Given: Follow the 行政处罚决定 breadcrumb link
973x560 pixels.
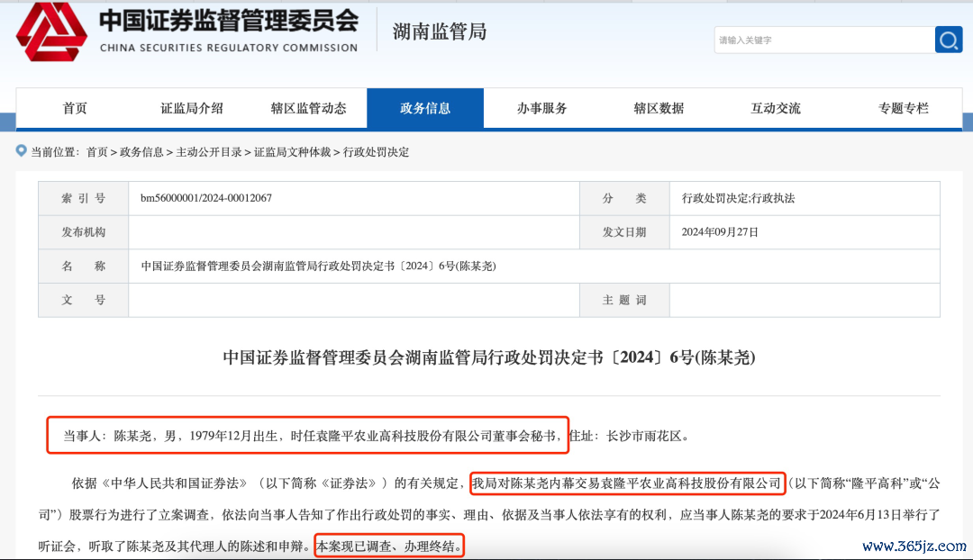Looking at the screenshot, I should coord(376,152).
